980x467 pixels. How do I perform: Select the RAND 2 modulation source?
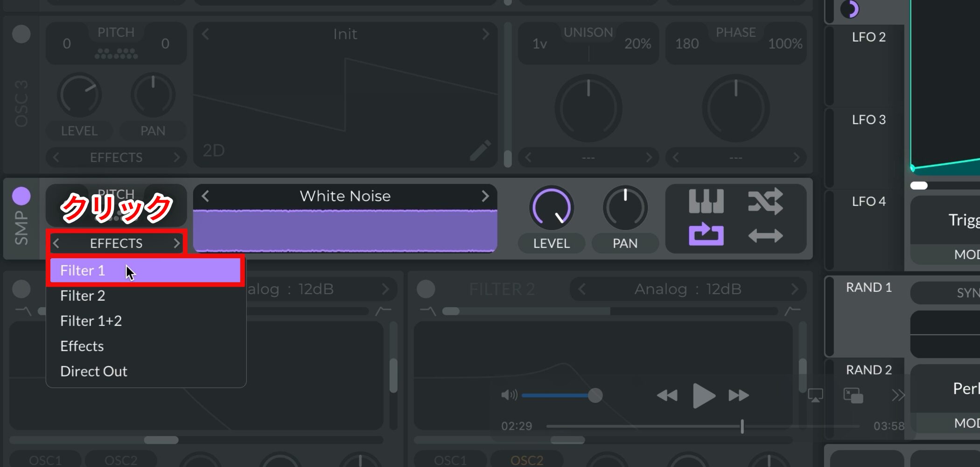[x=868, y=370]
